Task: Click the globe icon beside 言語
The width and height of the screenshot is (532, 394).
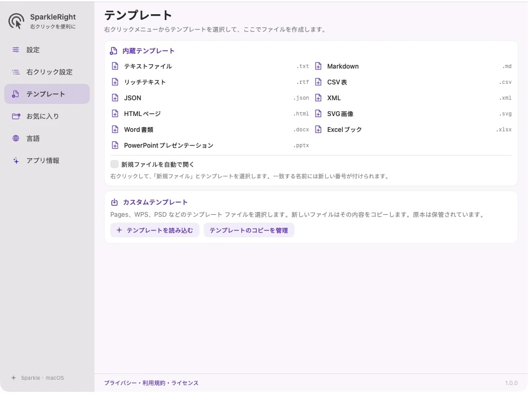Action: click(x=16, y=138)
